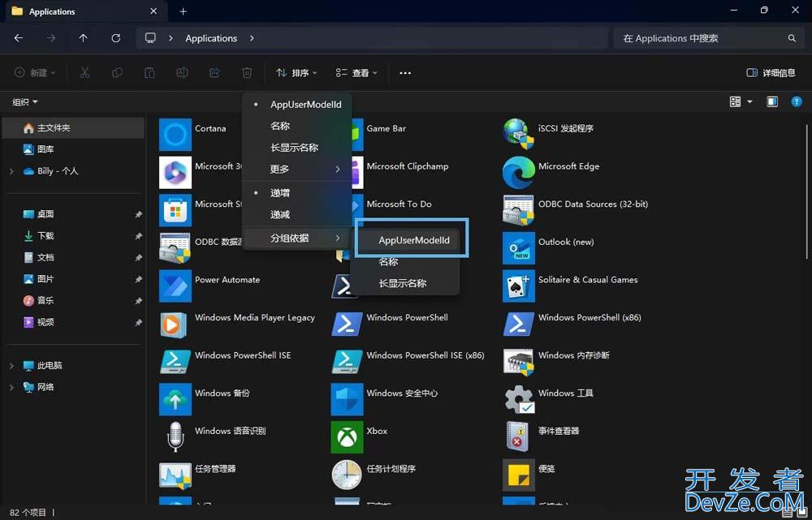Image resolution: width=812 pixels, height=520 pixels.
Task: Select the Applications tab
Action: [85, 11]
